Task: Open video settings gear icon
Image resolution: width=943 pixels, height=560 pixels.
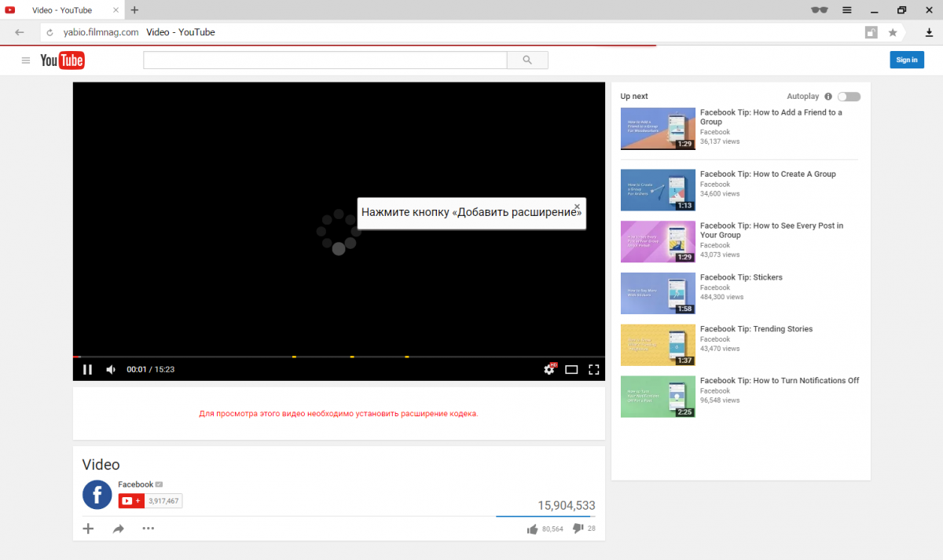Action: 549,369
